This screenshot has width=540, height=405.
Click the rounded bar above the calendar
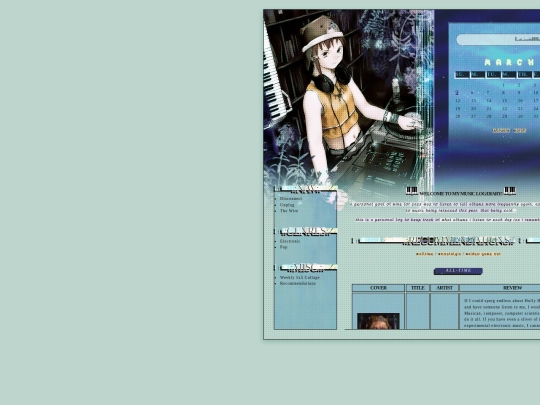[x=498, y=40]
